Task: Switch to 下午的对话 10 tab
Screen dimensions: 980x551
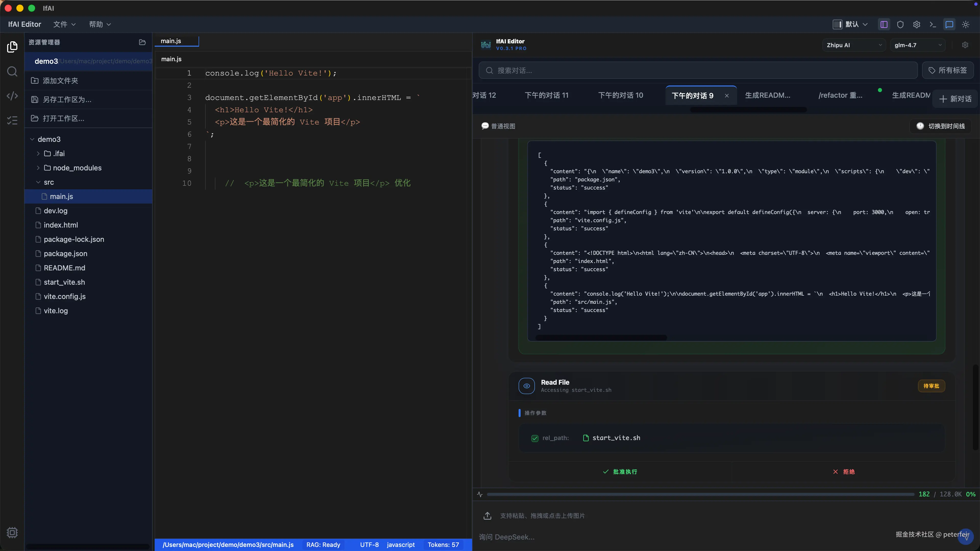Action: 620,95
